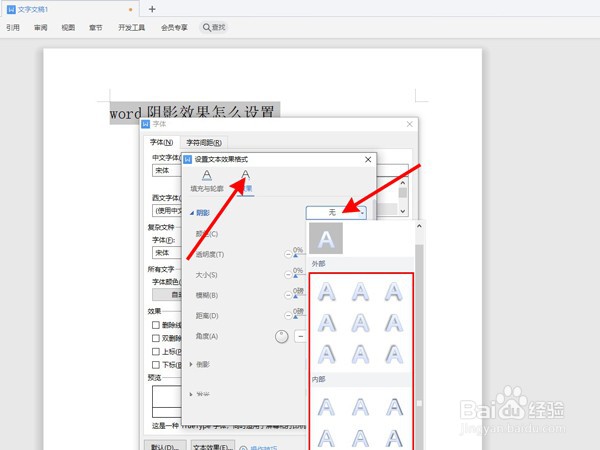This screenshot has height=450, width=600.
Task: Pick inner (内部) shadow preset, first row right
Action: [394, 407]
